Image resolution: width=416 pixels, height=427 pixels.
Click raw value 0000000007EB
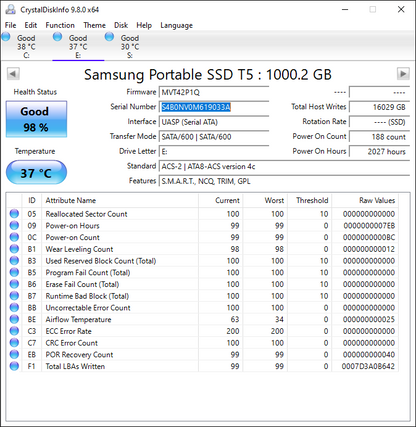coord(369,226)
